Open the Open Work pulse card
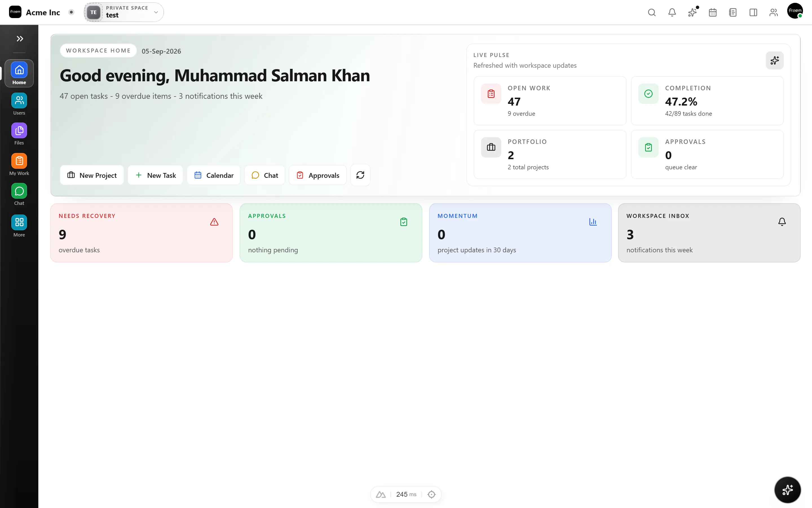The width and height of the screenshot is (812, 508). tap(550, 101)
